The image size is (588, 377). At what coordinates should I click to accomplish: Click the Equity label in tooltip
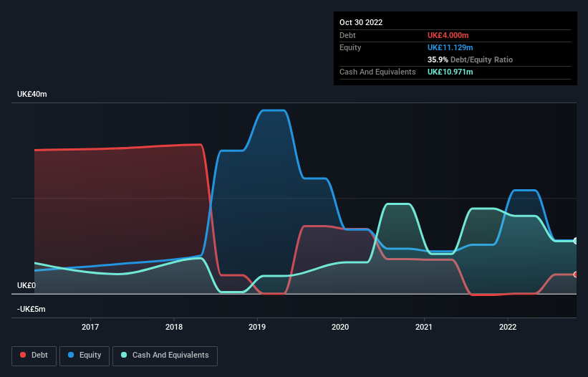(350, 47)
